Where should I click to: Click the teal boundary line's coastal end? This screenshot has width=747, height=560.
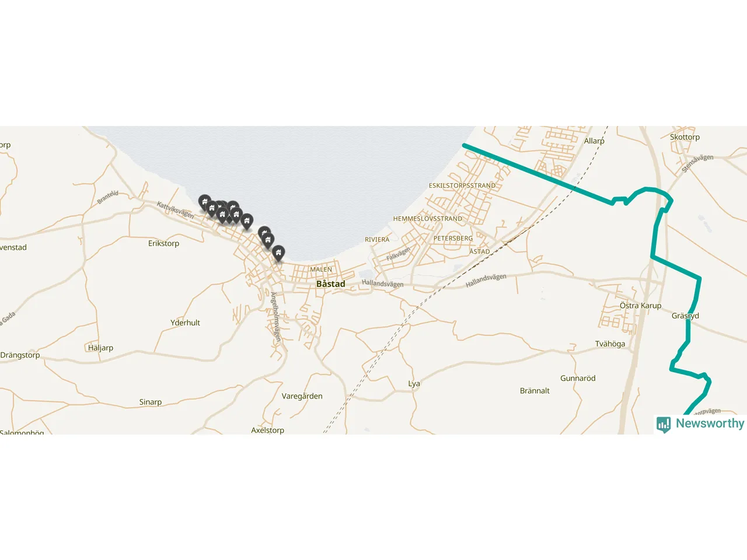(465, 145)
